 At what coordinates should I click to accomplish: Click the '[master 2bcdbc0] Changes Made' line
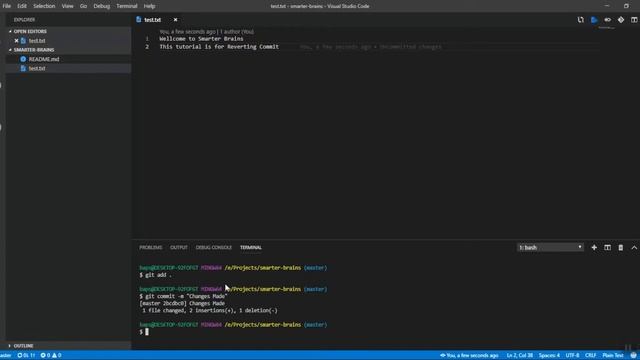coord(182,303)
